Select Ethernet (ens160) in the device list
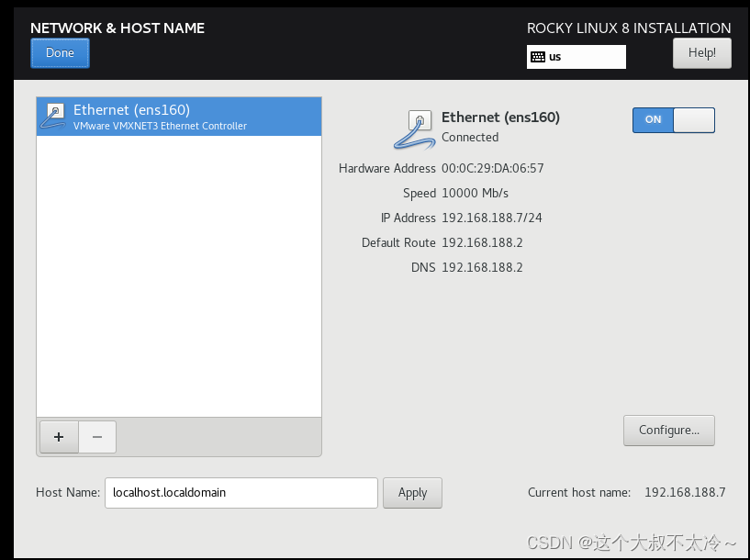Viewport: 750px width, 560px height. pyautogui.click(x=179, y=117)
